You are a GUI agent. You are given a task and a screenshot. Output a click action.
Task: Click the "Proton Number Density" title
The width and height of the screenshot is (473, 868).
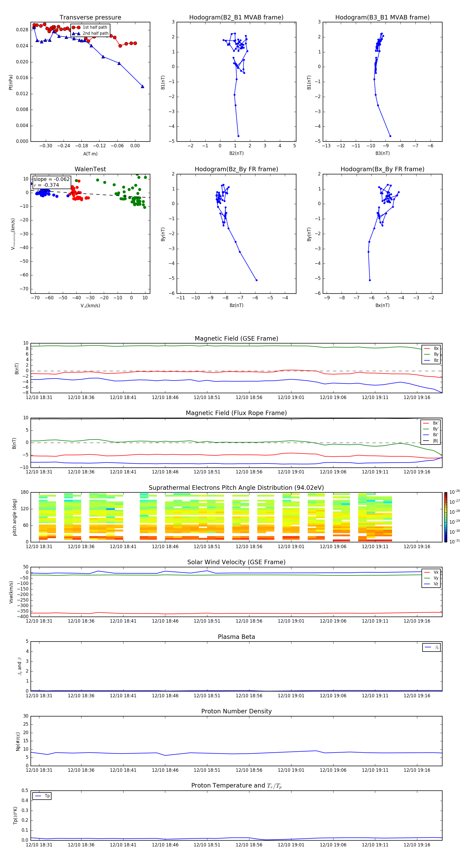tap(236, 711)
